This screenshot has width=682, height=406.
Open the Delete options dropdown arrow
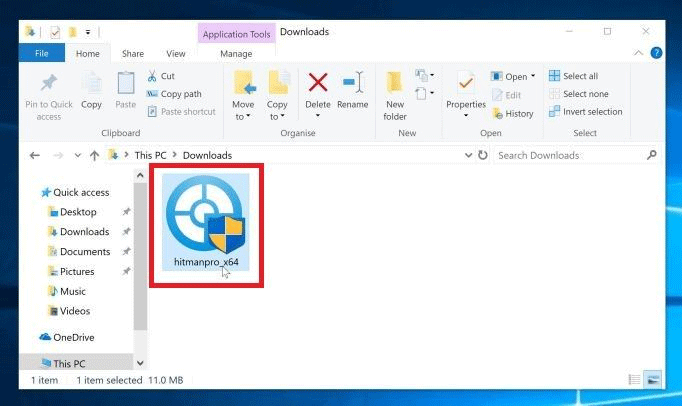coord(318,116)
